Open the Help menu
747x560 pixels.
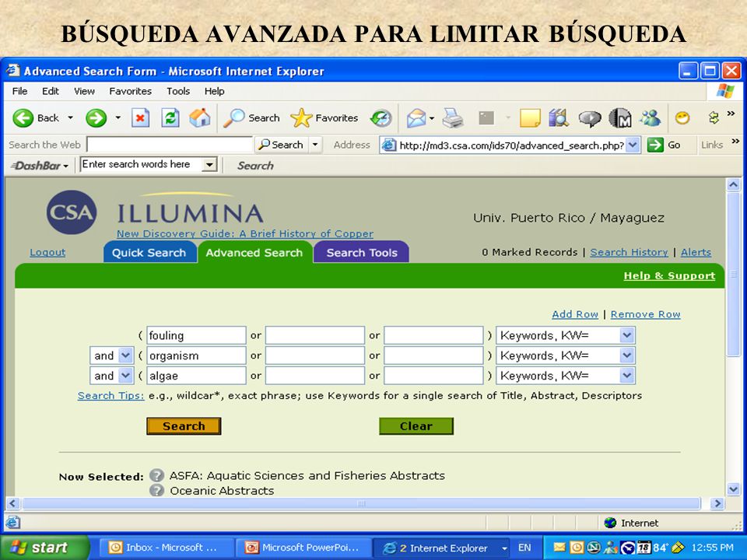214,91
